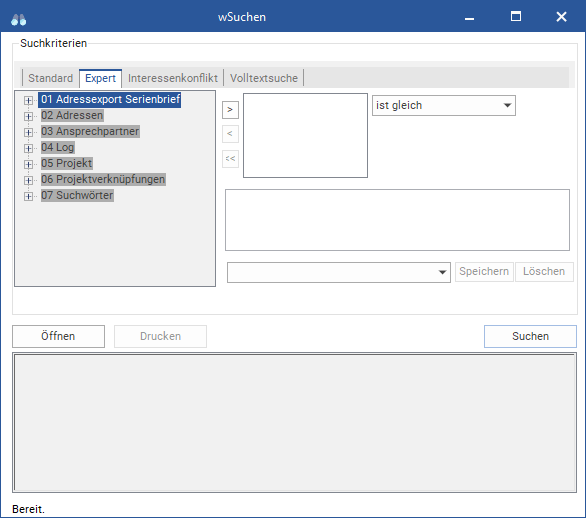Select the 07 Suchwörter tree item label
586x518 pixels.
[x=77, y=195]
